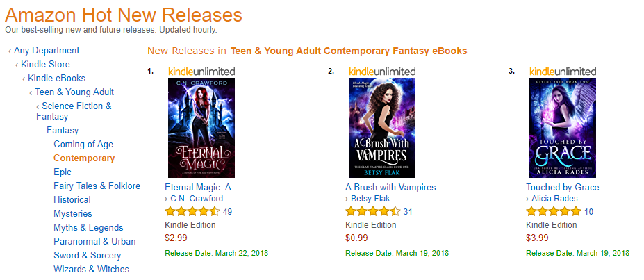Viewport: 644px width, 280px height.
Task: Open the A Brush with Vampires cover image
Action: coord(381,128)
